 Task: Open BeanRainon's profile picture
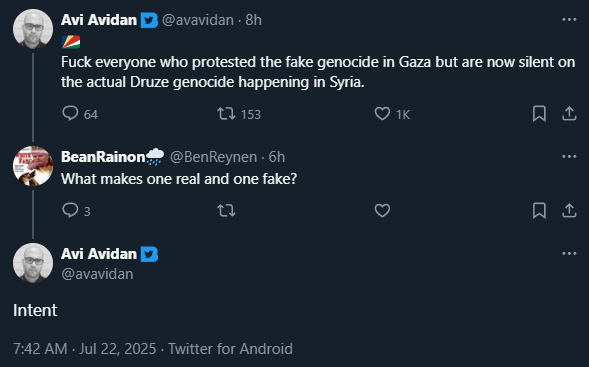pos(33,166)
